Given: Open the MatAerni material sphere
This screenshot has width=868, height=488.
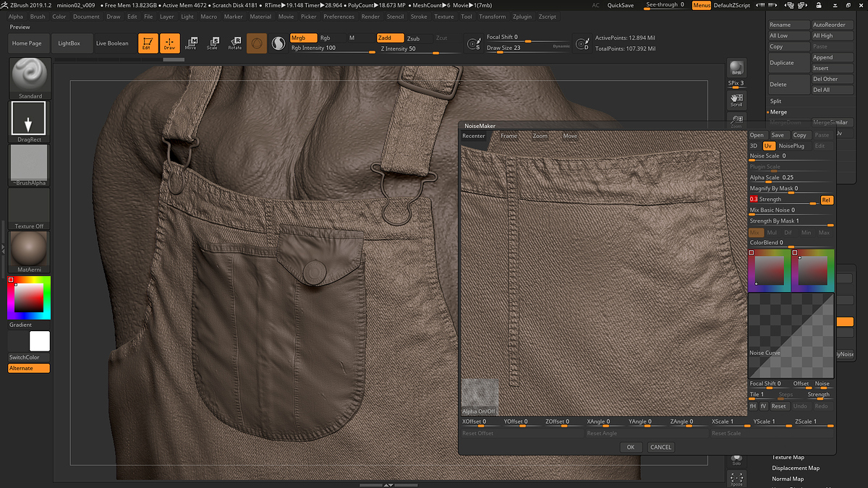Looking at the screenshot, I should 29,252.
